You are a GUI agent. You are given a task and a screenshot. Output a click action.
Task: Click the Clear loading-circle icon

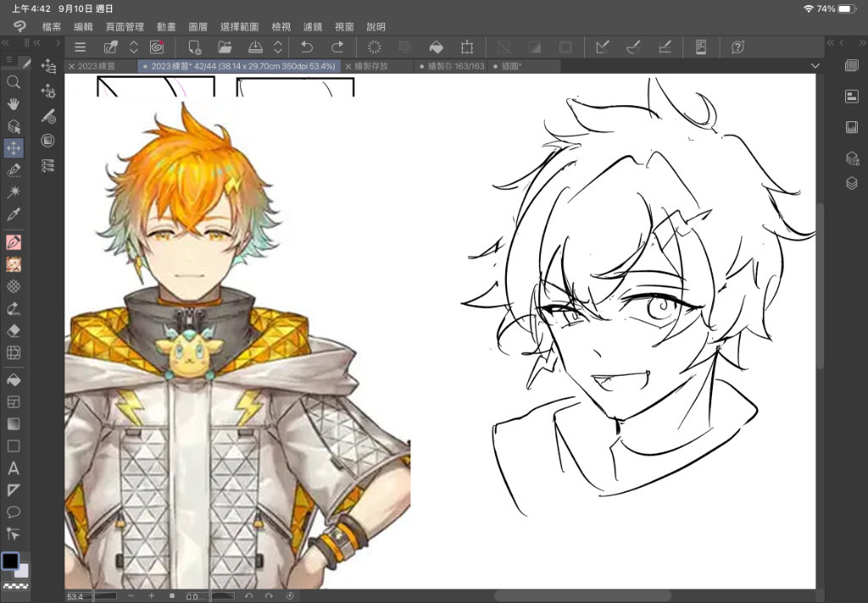[374, 47]
